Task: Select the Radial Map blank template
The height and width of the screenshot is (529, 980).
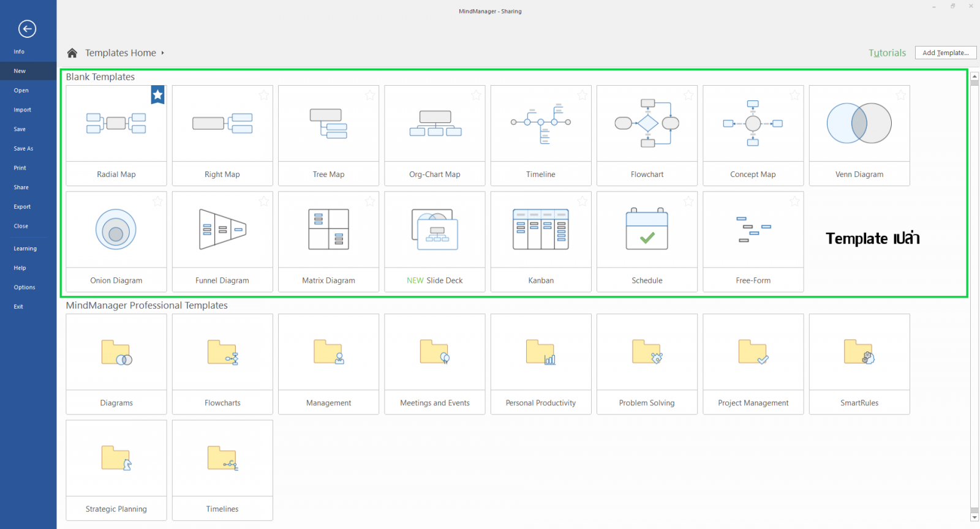Action: (116, 135)
